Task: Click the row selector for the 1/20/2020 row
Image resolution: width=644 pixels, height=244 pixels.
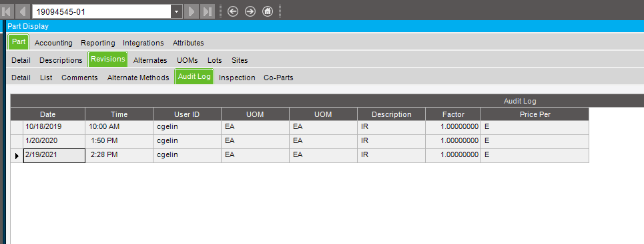Action: pos(17,142)
